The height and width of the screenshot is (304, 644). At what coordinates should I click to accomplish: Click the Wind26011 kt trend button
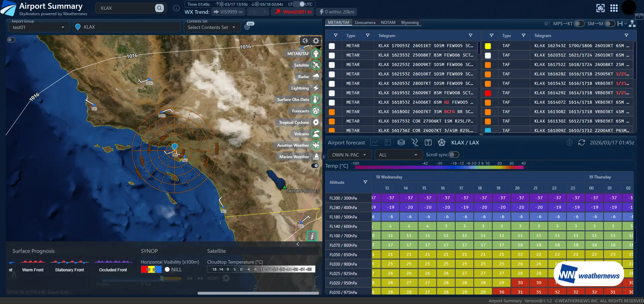tap(293, 12)
